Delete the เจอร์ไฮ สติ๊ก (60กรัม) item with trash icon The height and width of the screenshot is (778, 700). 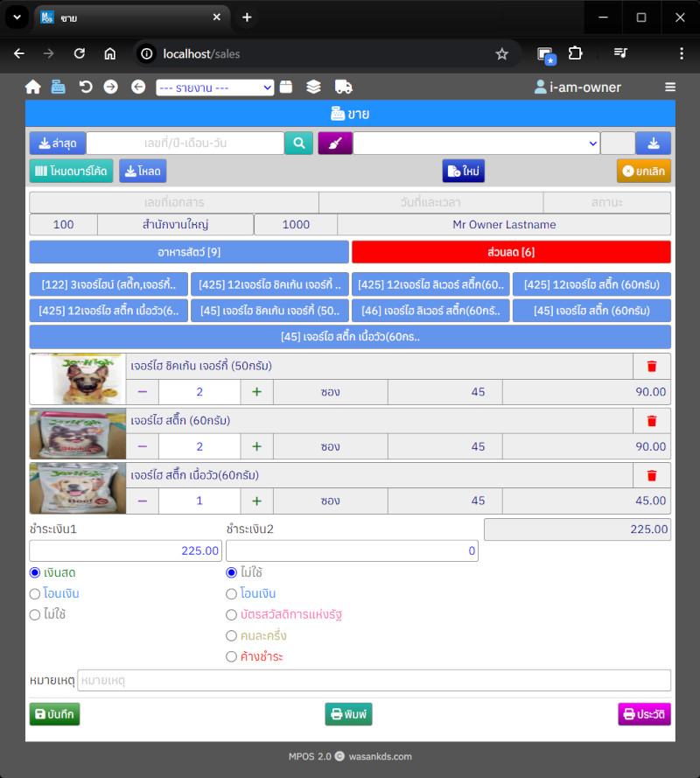651,421
